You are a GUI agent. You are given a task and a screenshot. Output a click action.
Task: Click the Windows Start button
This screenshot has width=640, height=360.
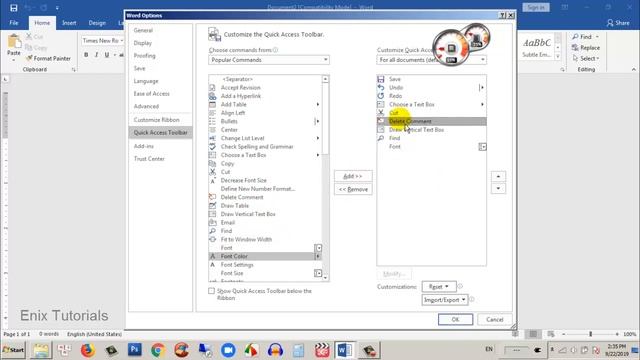pos(13,350)
